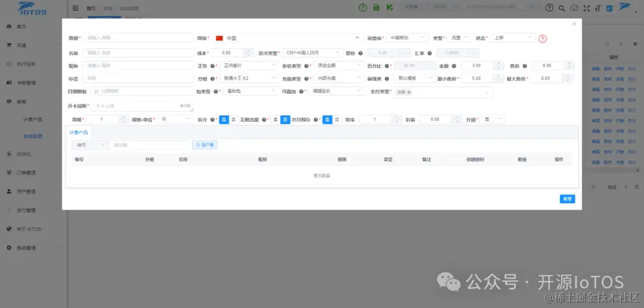Click the China flag icon in 国家 field
Viewport: 644px width, 308px height.
219,38
